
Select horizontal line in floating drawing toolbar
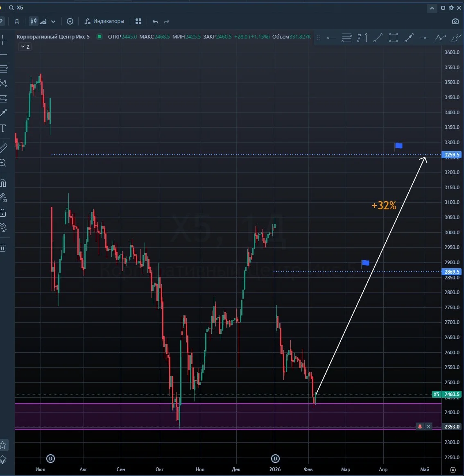425,38
